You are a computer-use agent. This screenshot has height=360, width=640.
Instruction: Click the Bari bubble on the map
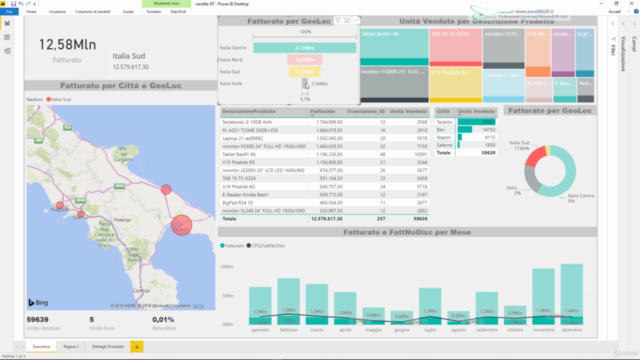tap(166, 189)
